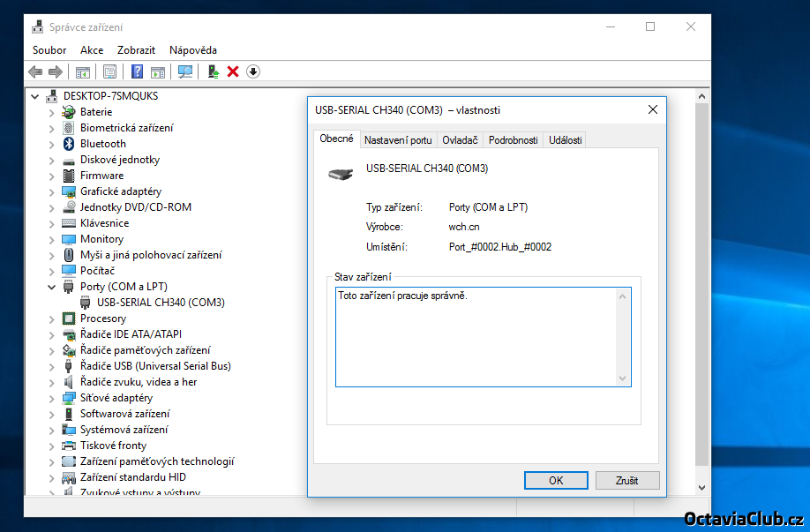
Task: Click the Zrušit button
Action: click(x=627, y=481)
